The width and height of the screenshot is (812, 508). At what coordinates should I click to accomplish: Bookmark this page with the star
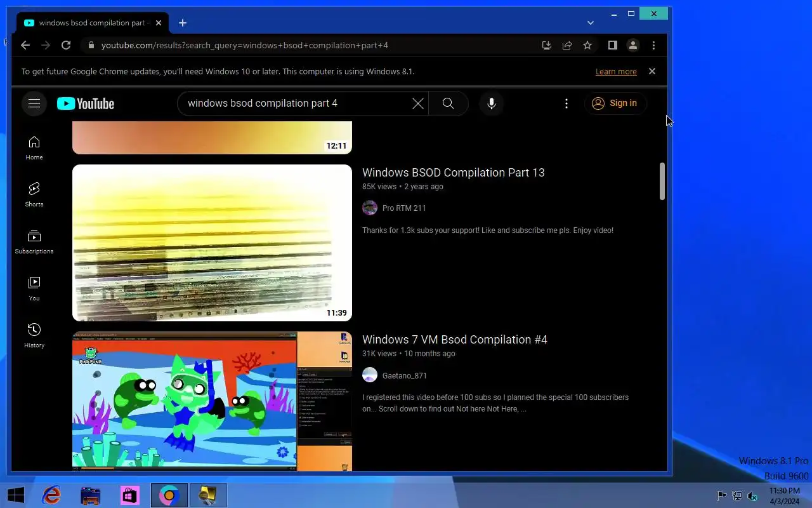click(x=587, y=45)
